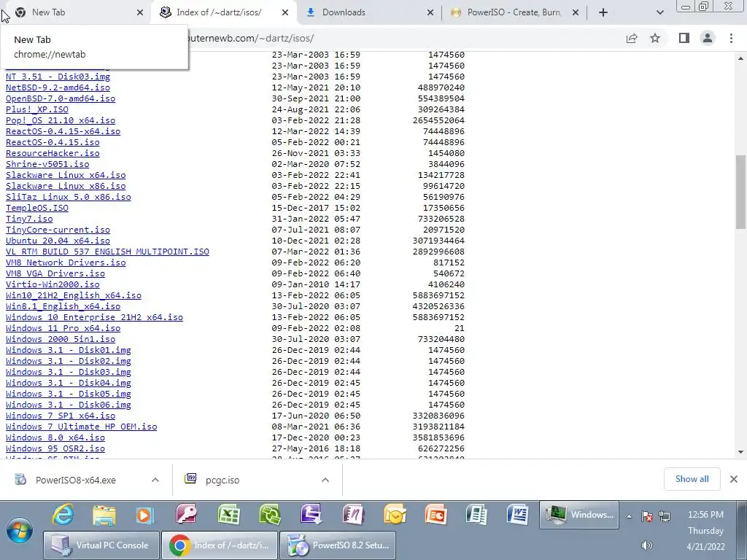The image size is (747, 560).
Task: Download OpenBSD-7.0-amd64.iso
Action: pos(61,98)
